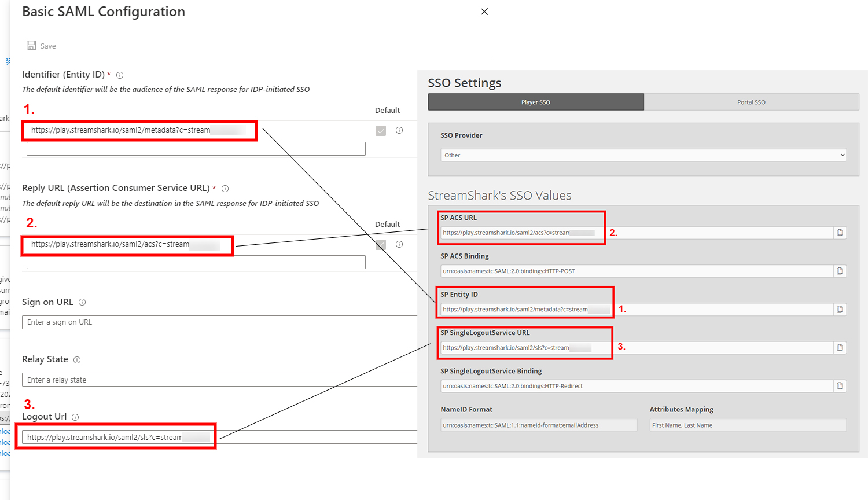Screen dimensions: 868x500
Task: Close the Basic SAML Configuration panel
Action: tap(484, 12)
